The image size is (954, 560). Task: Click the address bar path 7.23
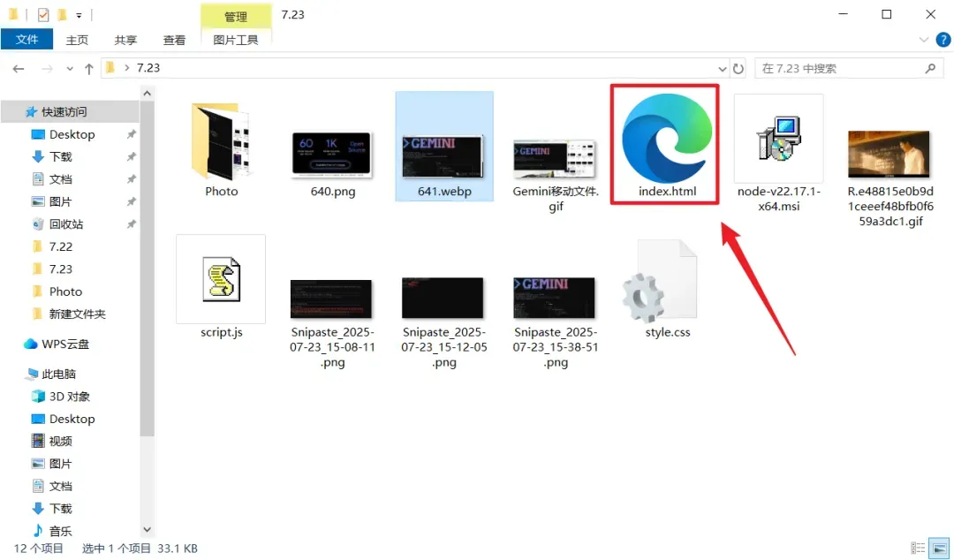click(148, 68)
